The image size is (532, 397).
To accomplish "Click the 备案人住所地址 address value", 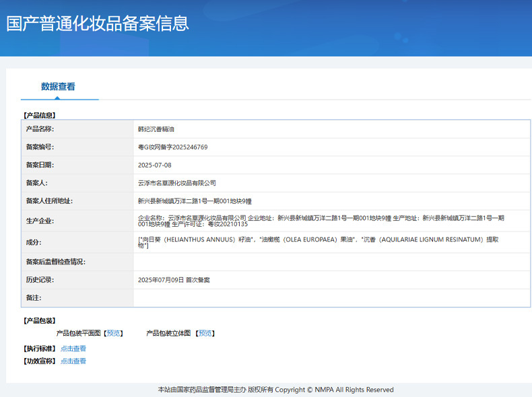I will click(x=194, y=201).
